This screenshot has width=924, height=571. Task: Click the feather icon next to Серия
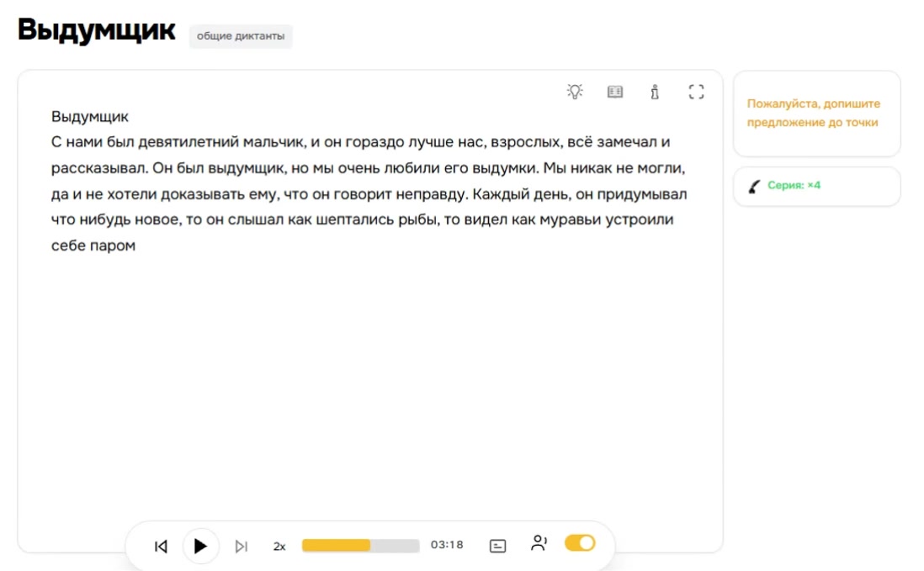(x=754, y=187)
